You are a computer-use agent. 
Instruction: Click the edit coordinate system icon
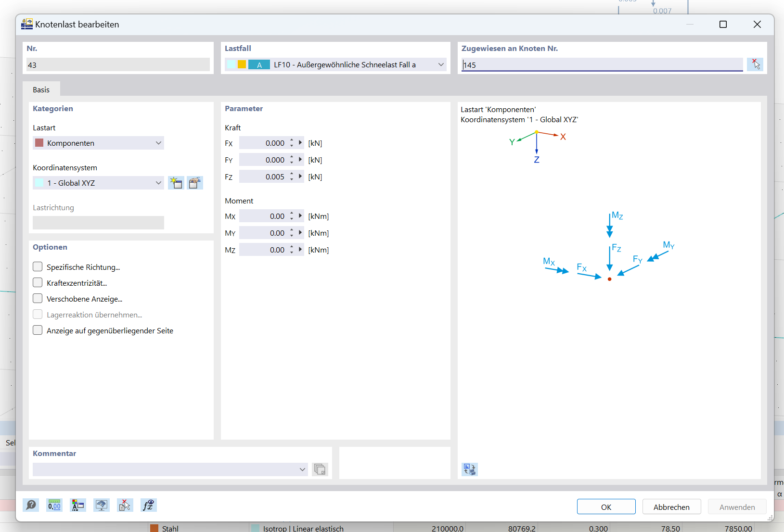[195, 183]
